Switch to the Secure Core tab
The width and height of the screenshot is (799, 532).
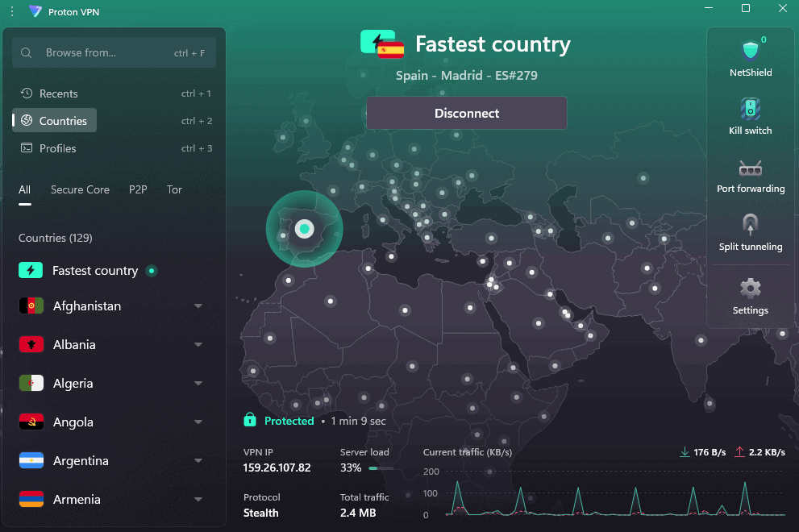[x=80, y=190]
